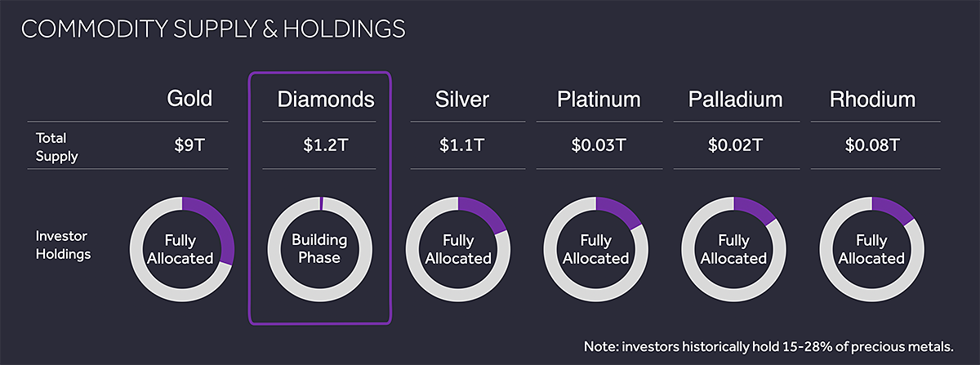Select the Platinum column heading
Viewport: 980px width, 365px height.
tap(599, 100)
